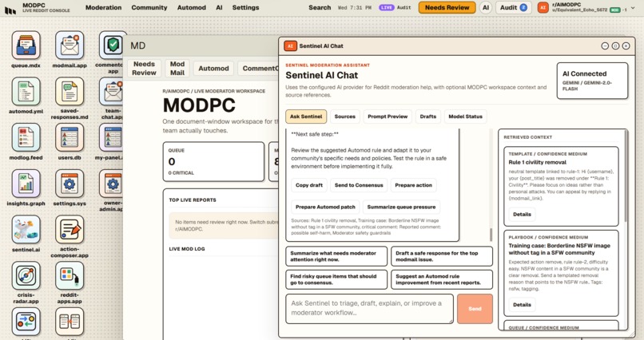The height and width of the screenshot is (340, 644).
Task: Open the settings.sys desktop icon
Action: tap(70, 184)
